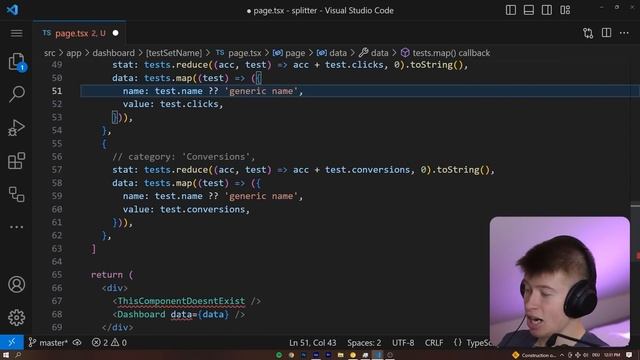Open Customize Layout icon
The height and width of the screenshot is (360, 640).
pyautogui.click(x=565, y=10)
